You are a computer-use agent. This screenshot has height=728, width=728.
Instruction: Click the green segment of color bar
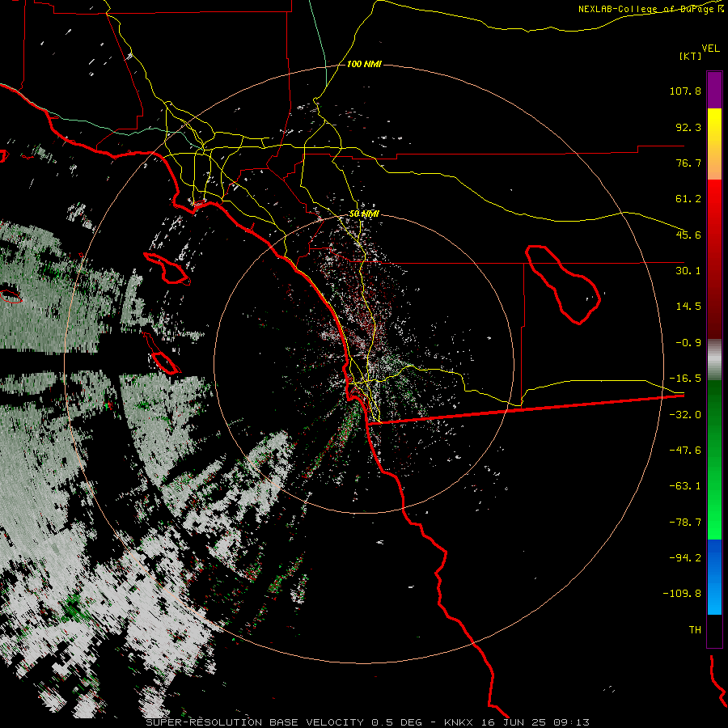pyautogui.click(x=714, y=459)
